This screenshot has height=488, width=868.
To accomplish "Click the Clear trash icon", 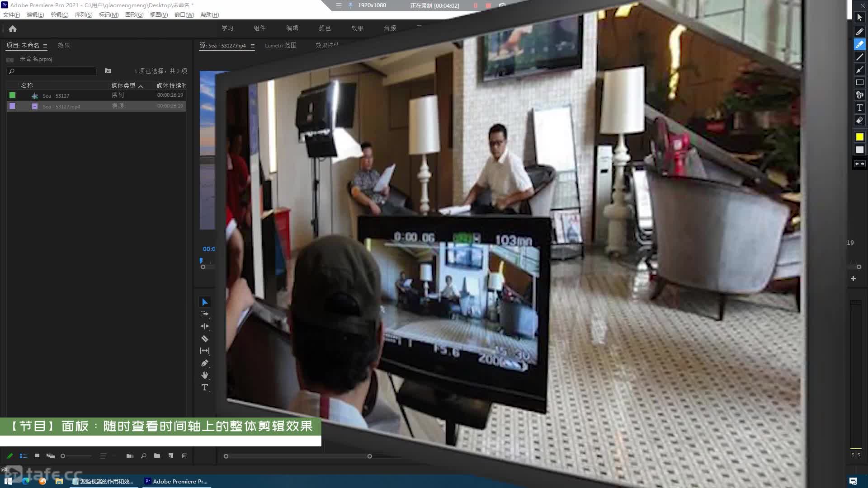I will coord(184,456).
